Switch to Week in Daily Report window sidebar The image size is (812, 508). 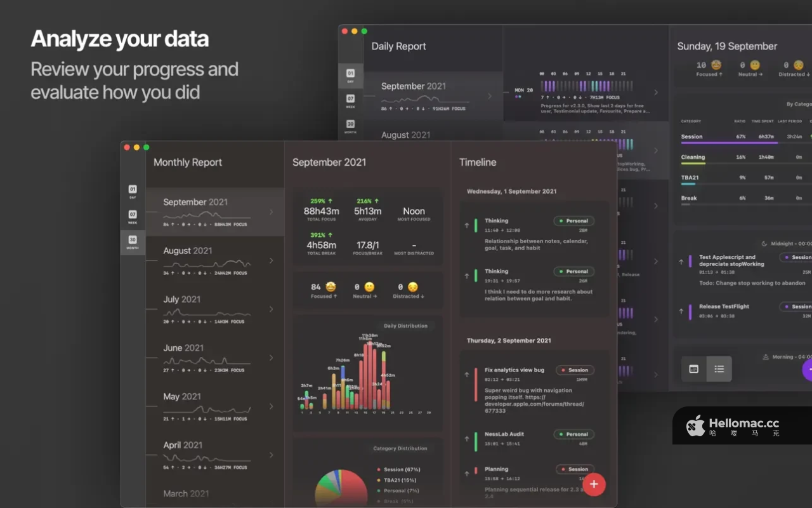tap(350, 101)
